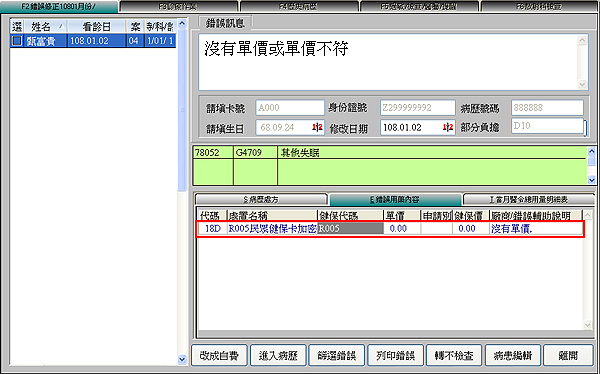This screenshot has height=374, width=600.
Task: Switch to S.病歷處方 tab
Action: tap(261, 200)
